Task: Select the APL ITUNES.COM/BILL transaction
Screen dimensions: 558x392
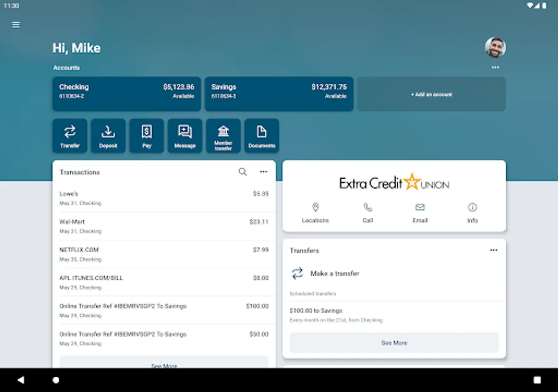Action: click(x=164, y=282)
